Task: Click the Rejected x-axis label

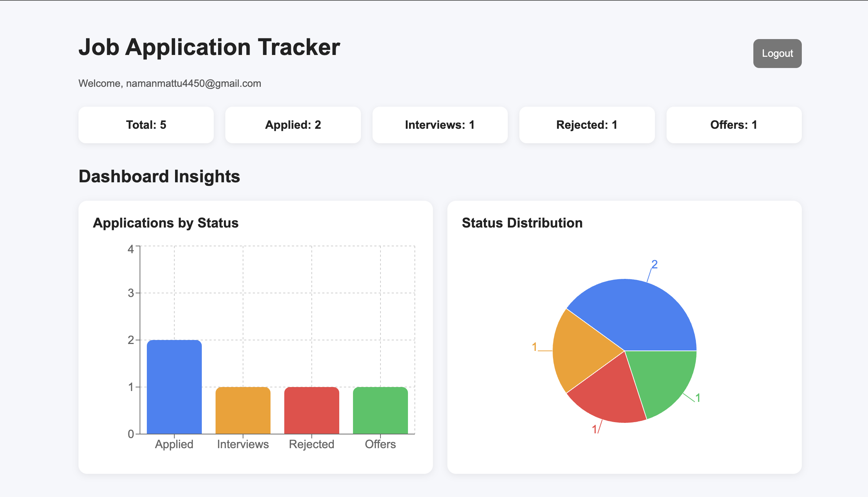Action: tap(312, 444)
